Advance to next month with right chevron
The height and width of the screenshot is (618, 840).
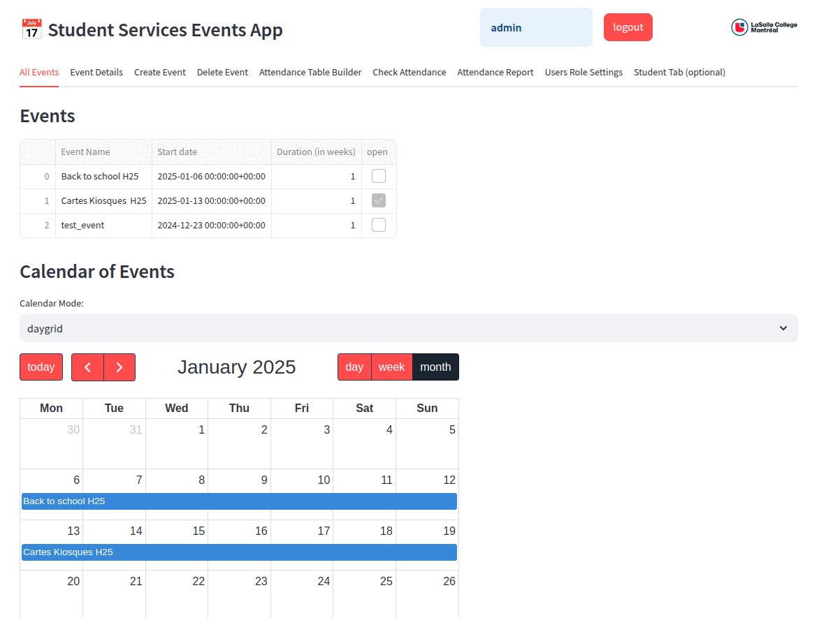pyautogui.click(x=119, y=367)
